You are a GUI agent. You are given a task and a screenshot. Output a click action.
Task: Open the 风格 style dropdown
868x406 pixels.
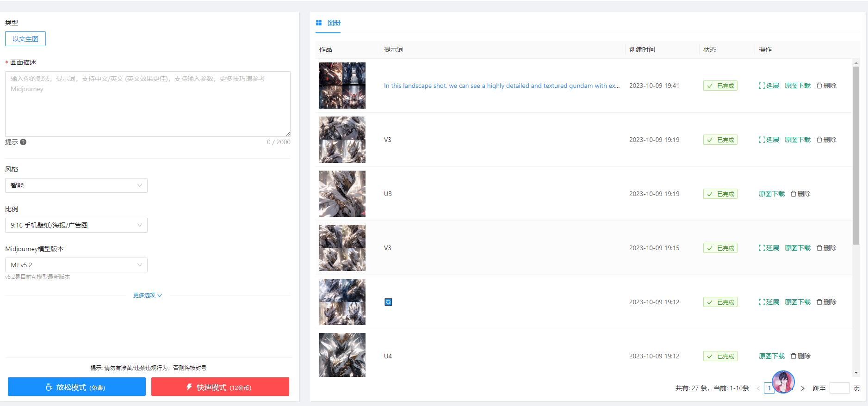coord(76,185)
